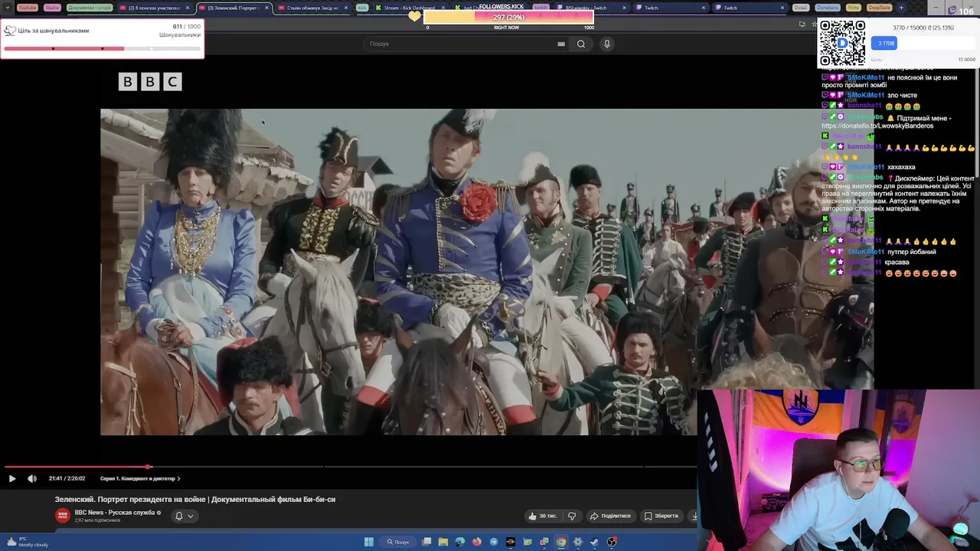The width and height of the screenshot is (980, 551).
Task: Open the on-screen keyboard icon in the search box
Action: (561, 44)
